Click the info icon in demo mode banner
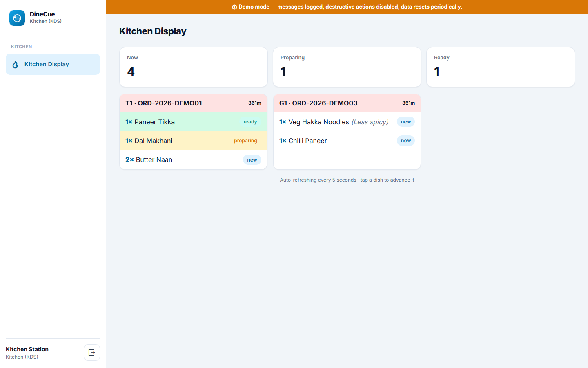 [234, 7]
